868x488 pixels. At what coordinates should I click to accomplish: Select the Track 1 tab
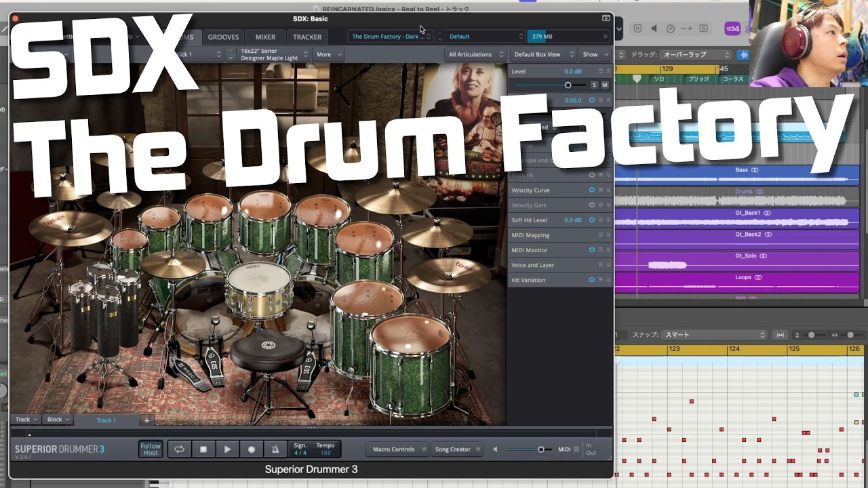(106, 420)
